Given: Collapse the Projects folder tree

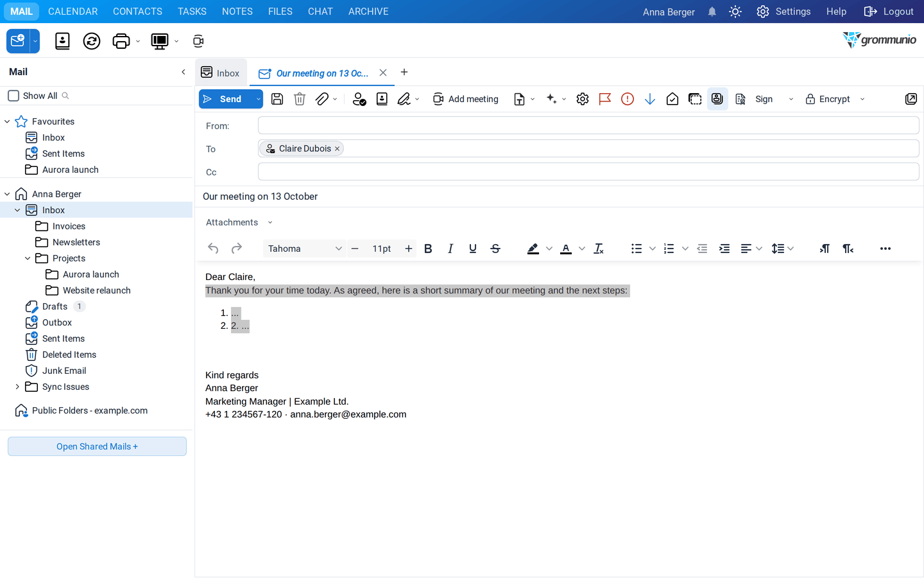Looking at the screenshot, I should 28,258.
